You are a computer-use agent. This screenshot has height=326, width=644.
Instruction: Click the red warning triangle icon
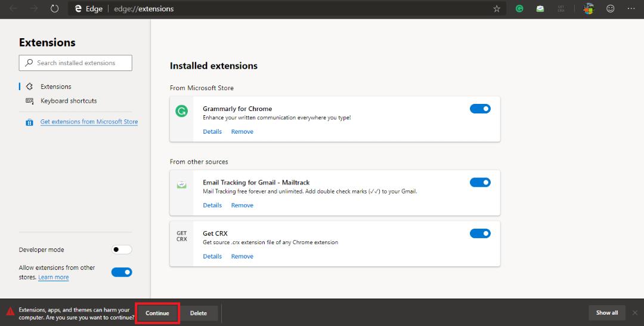coord(10,311)
